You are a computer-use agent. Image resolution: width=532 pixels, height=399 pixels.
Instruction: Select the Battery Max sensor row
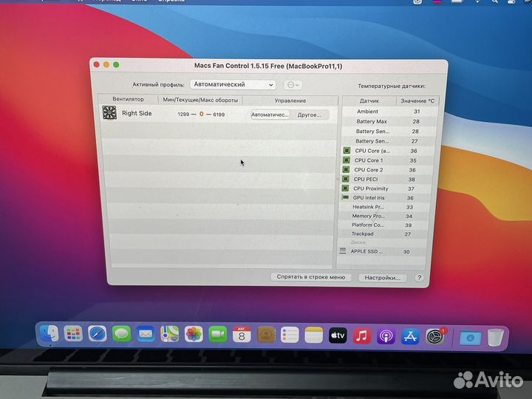pos(389,121)
